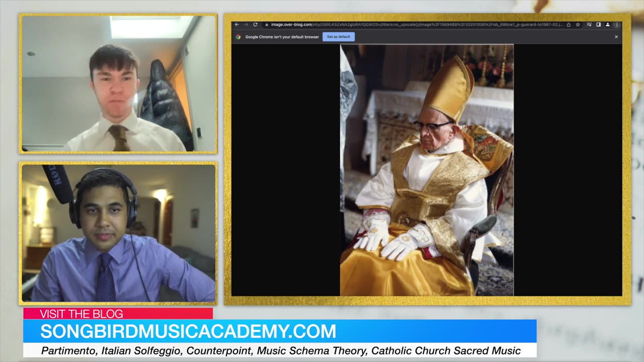This screenshot has height=362, width=644.
Task: Share this page icon
Action: coord(569,25)
